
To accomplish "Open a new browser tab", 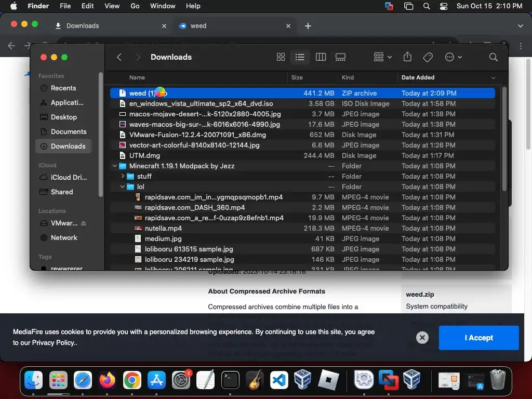I will 308,26.
